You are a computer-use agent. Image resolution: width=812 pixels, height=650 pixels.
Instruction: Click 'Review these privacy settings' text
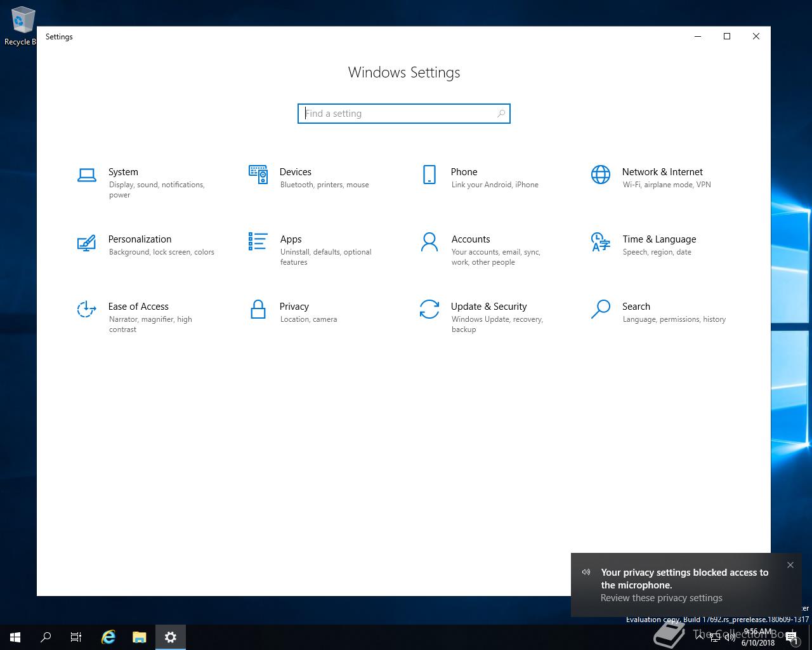click(662, 598)
